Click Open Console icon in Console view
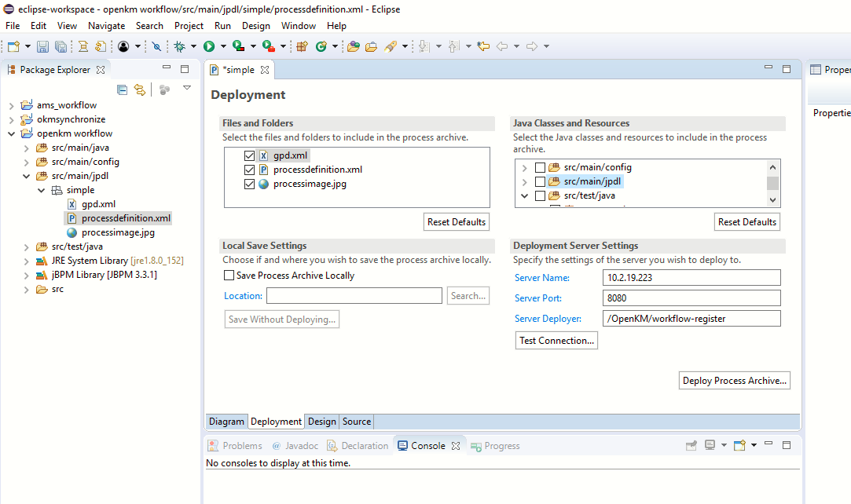 (x=739, y=446)
